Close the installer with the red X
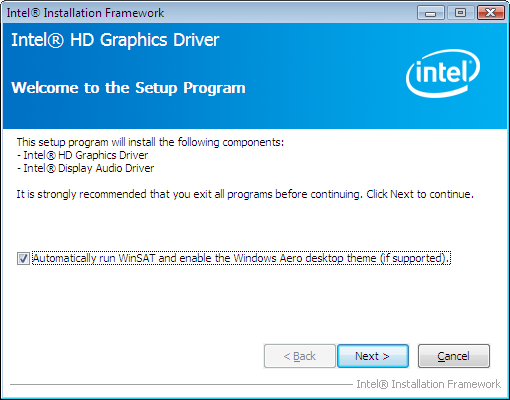The width and height of the screenshot is (510, 400). tap(490, 13)
